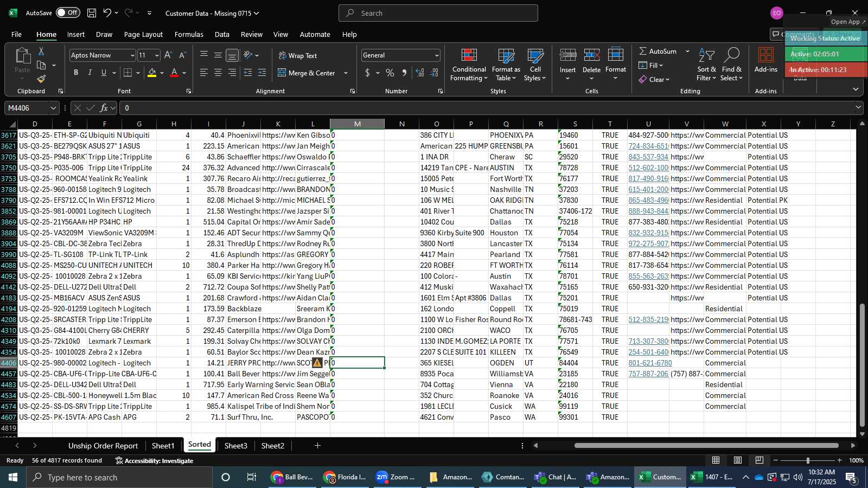This screenshot has width=868, height=488.
Task: Add a new sheet with plus icon
Action: tap(317, 446)
